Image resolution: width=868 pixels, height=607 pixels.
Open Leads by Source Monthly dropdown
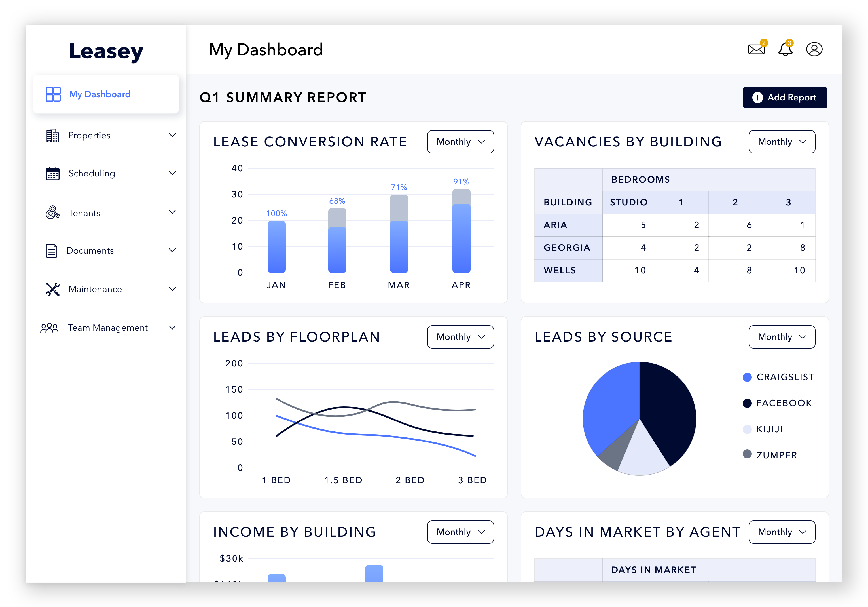[782, 337]
